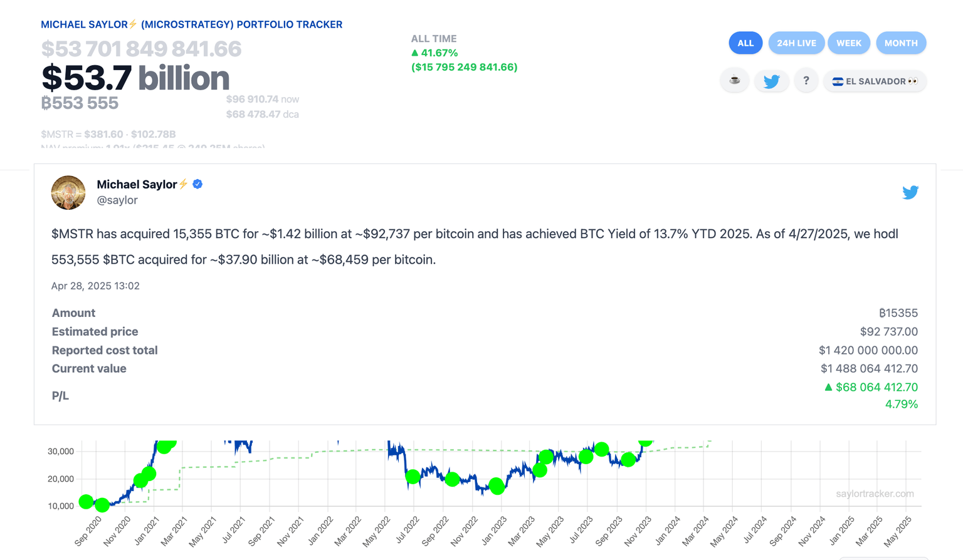Click the @saylor username link
The image size is (963, 560).
click(x=117, y=200)
